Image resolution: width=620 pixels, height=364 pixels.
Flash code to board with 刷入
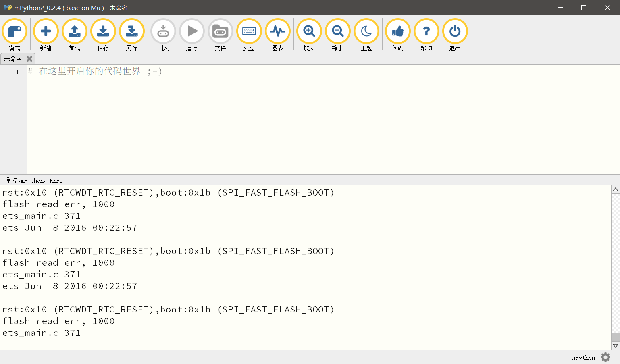(x=163, y=35)
